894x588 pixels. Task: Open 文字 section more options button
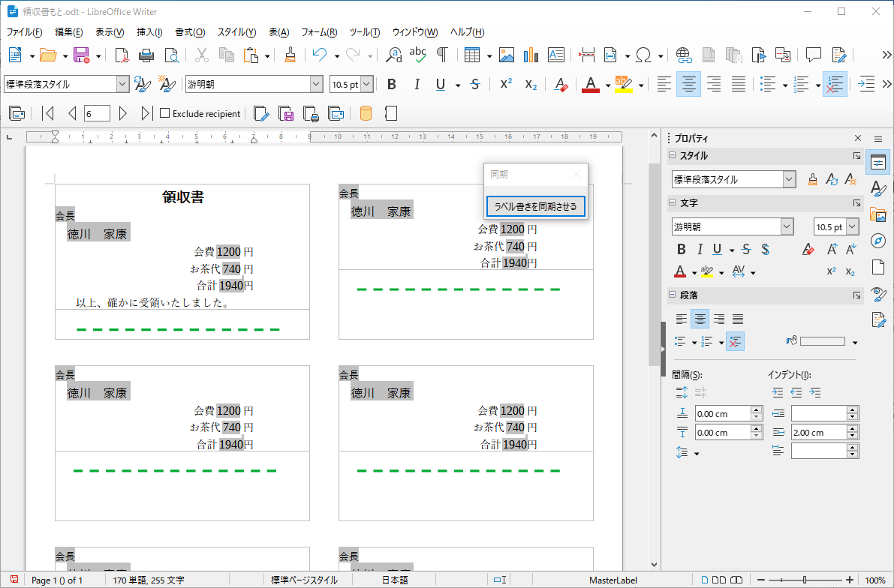(x=856, y=202)
